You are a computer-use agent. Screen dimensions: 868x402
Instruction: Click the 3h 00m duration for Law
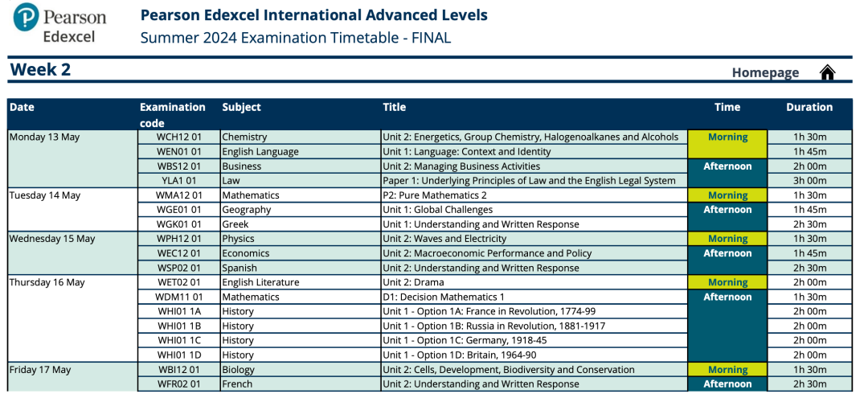pyautogui.click(x=810, y=181)
